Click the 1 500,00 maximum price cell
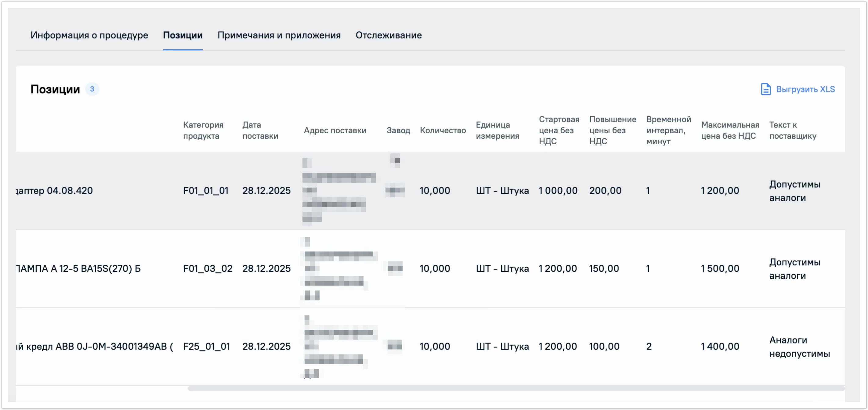This screenshot has height=410, width=868. tap(719, 268)
